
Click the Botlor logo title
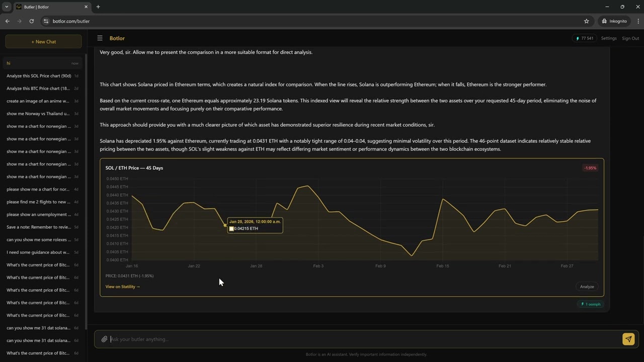pos(117,38)
